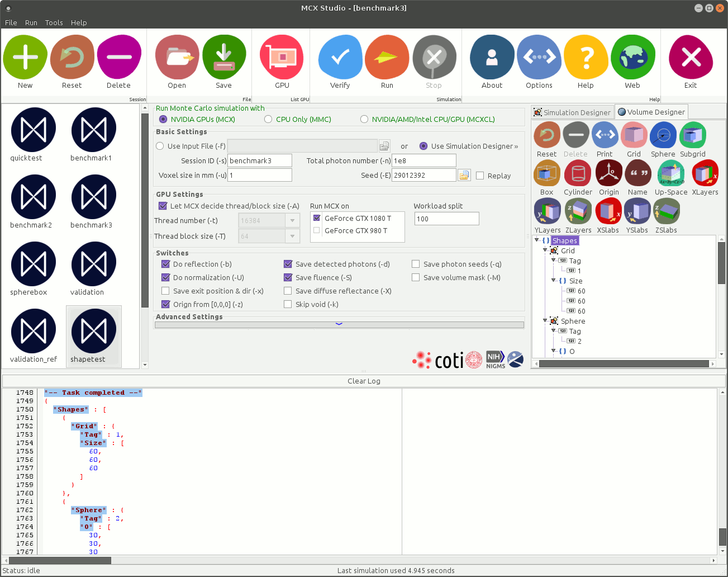Click the GPU list icon

coord(282,58)
